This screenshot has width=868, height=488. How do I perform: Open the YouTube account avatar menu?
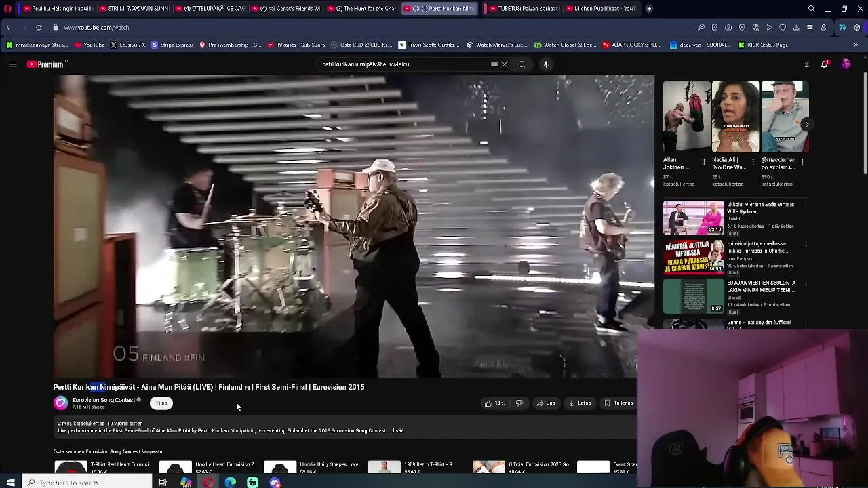tap(846, 64)
